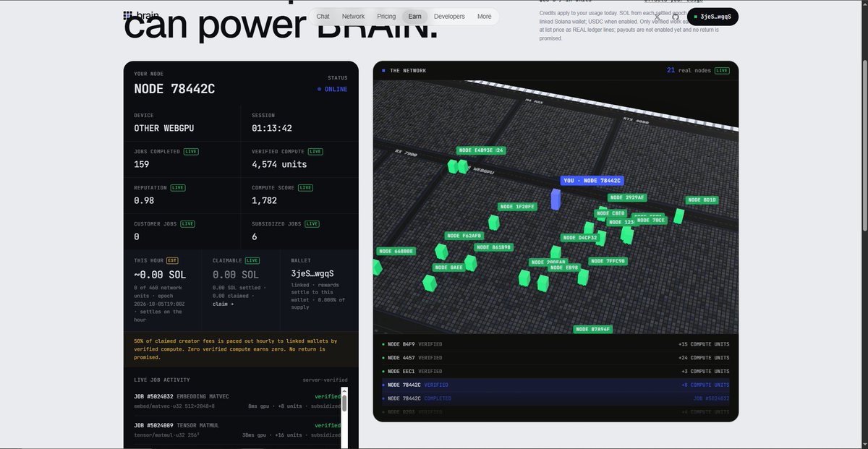The height and width of the screenshot is (449, 868).
Task: Select the NODE EB98 label
Action: coord(563,268)
